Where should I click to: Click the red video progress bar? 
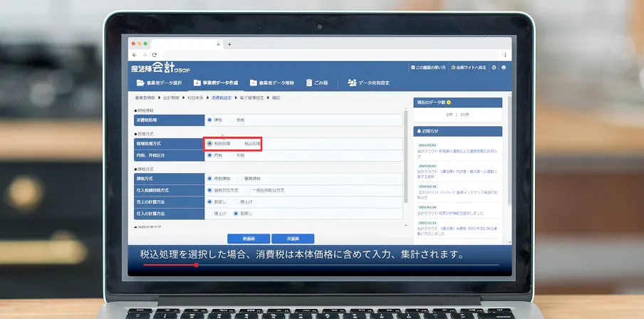click(x=170, y=265)
